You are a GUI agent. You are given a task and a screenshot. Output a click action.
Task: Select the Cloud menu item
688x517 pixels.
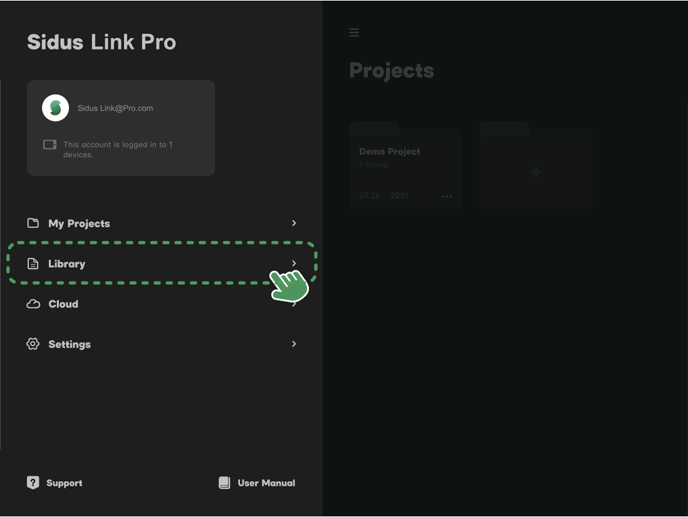[161, 304]
